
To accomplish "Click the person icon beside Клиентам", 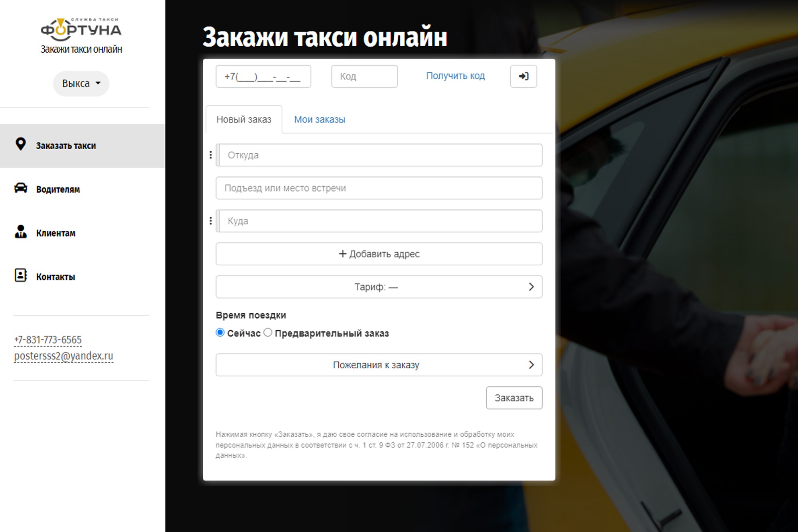I will pyautogui.click(x=21, y=231).
